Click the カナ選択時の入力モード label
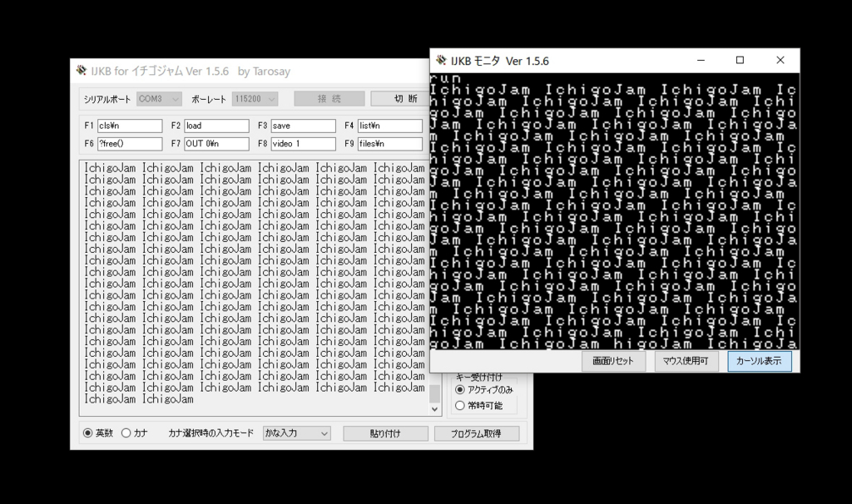The image size is (852, 504). [x=211, y=432]
